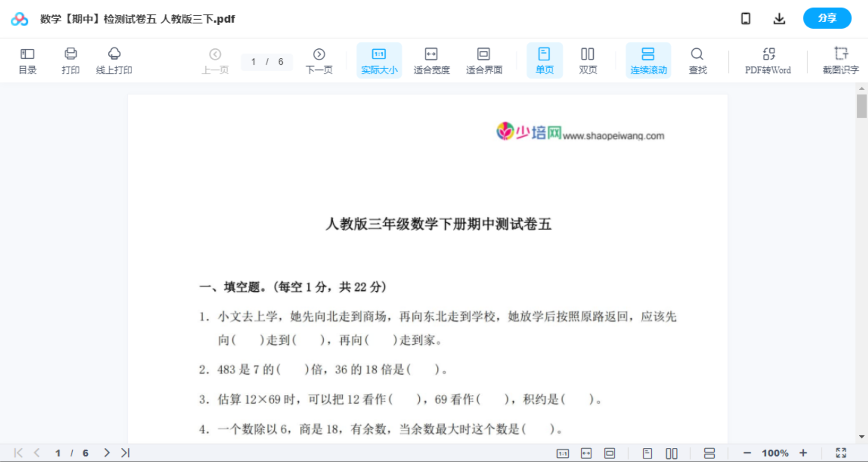Open the 截图识字 screenshot OCR tool
This screenshot has width=868, height=462.
point(841,60)
